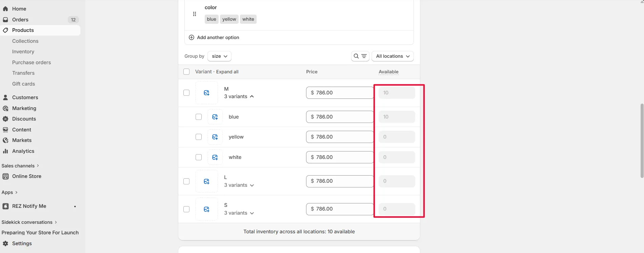Image resolution: width=644 pixels, height=253 pixels.
Task: Click the REZ Notify Me app icon
Action: click(5, 206)
